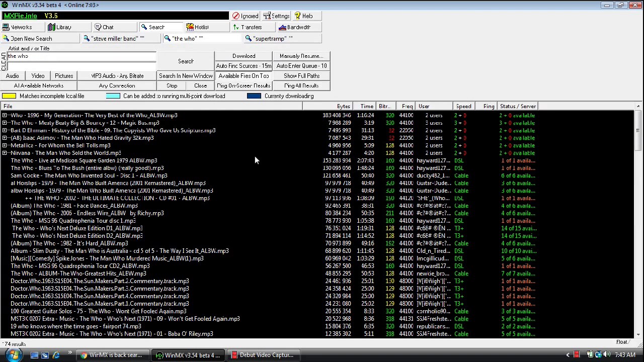Select The Who Live at Madison Square Garden row
This screenshot has height=362, width=644.
(x=317, y=160)
